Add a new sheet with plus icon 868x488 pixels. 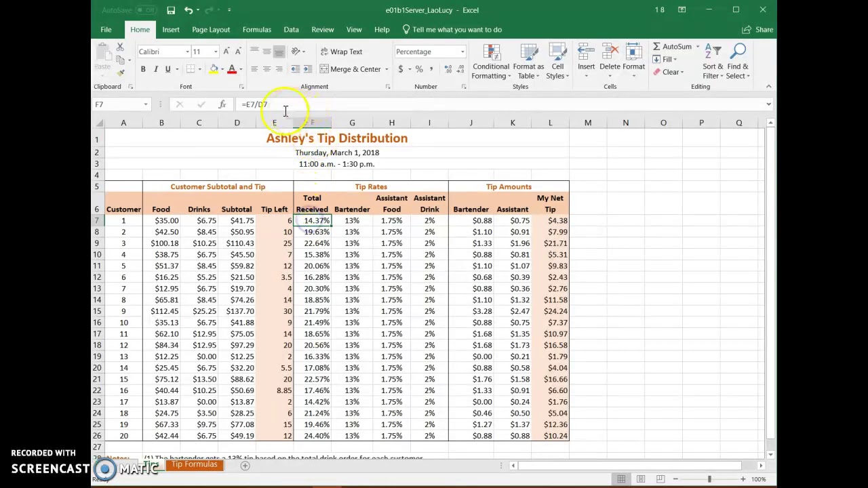pos(245,466)
